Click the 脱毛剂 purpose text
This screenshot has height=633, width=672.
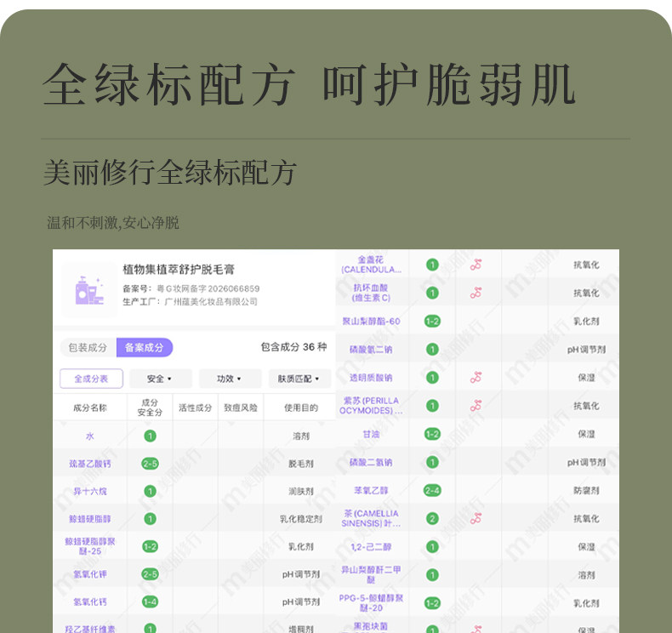pos(301,464)
